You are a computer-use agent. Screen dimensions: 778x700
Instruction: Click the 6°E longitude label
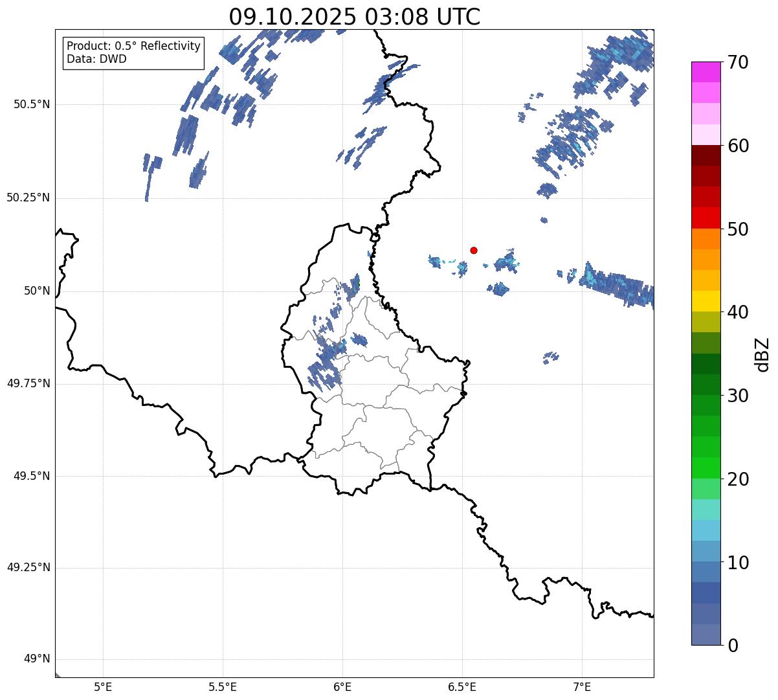pos(342,687)
